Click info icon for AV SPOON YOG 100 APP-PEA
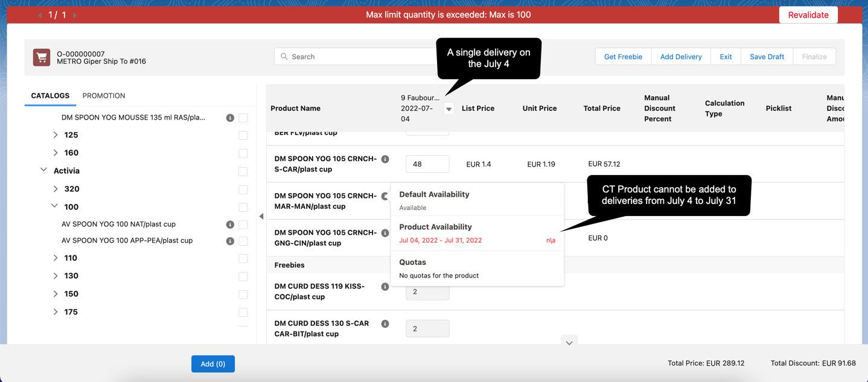868x382 pixels. 230,241
